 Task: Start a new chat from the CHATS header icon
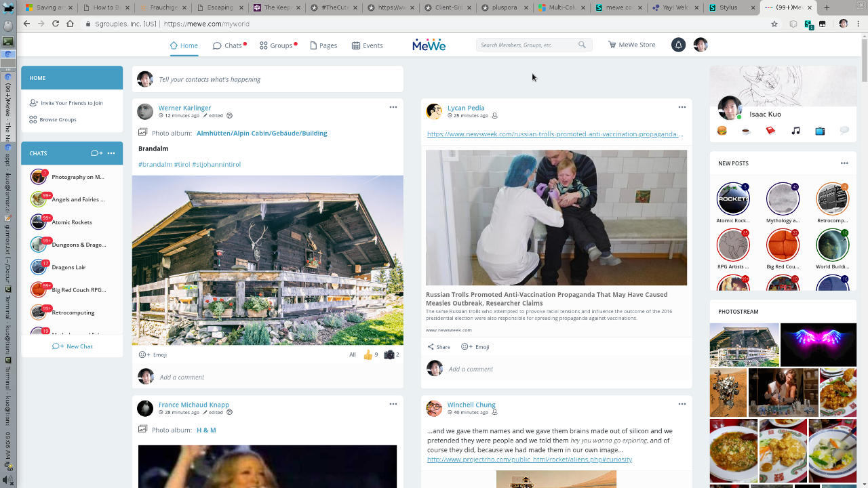(x=97, y=153)
